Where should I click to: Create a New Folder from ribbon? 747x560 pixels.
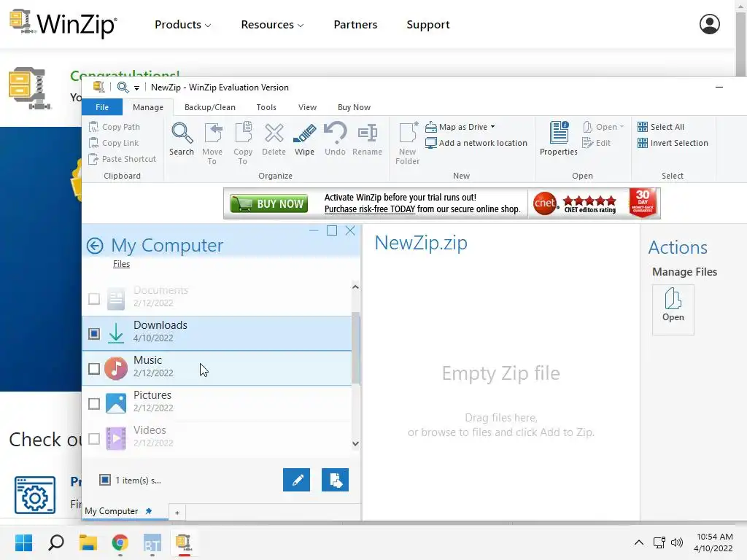click(x=408, y=144)
